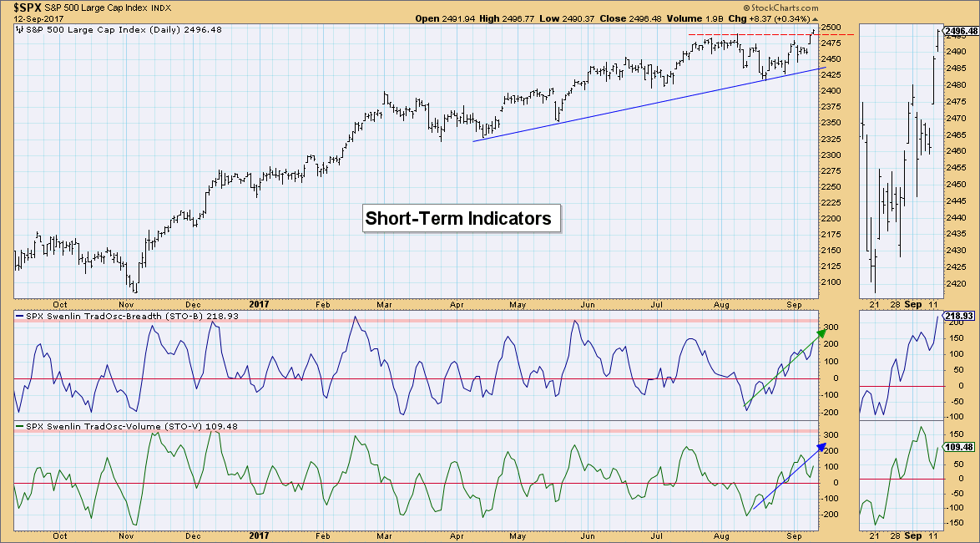
Task: Click the Jun label below the price panel
Action: point(588,305)
